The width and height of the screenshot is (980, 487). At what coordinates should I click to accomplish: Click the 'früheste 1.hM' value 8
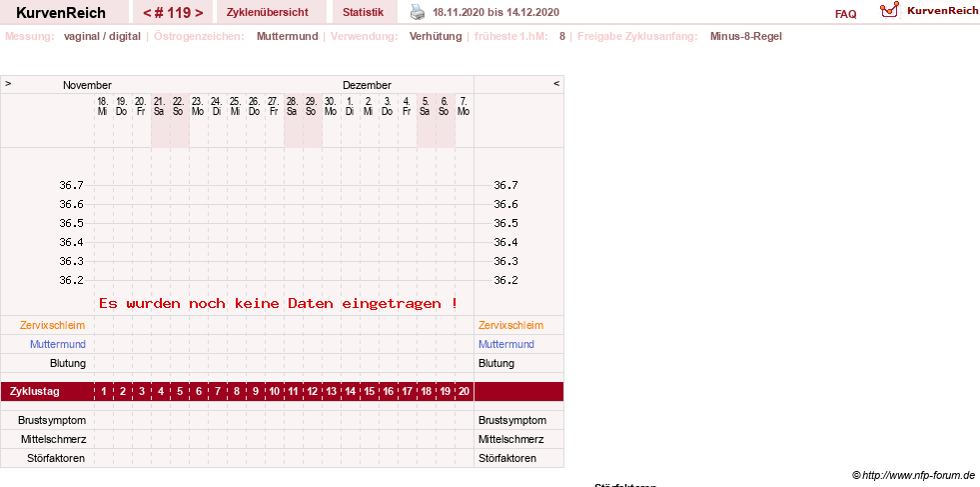pos(561,36)
